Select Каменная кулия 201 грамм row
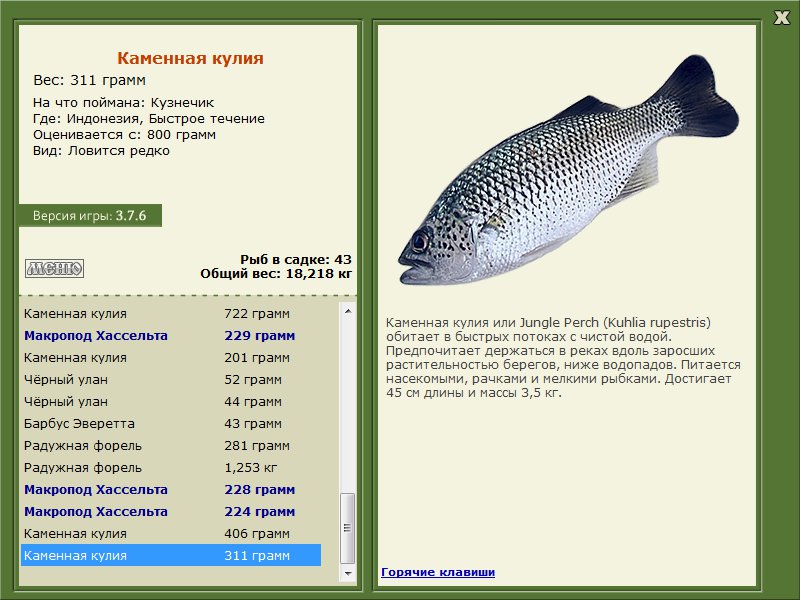The height and width of the screenshot is (600, 800). tap(171, 358)
